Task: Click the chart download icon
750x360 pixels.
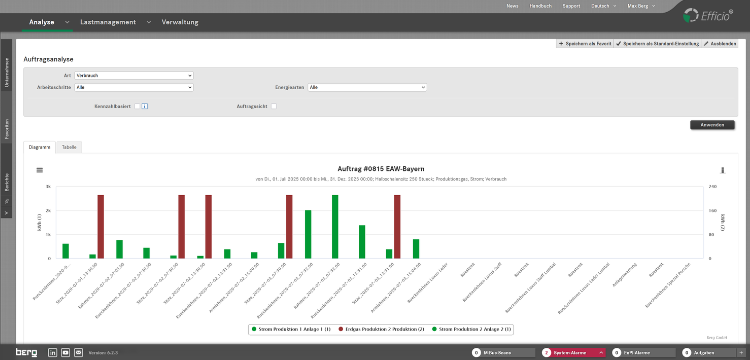Action: point(723,170)
